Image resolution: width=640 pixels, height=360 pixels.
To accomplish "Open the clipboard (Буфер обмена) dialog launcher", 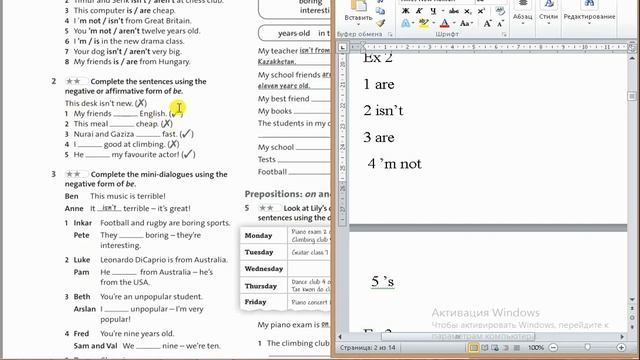I will pyautogui.click(x=390, y=34).
